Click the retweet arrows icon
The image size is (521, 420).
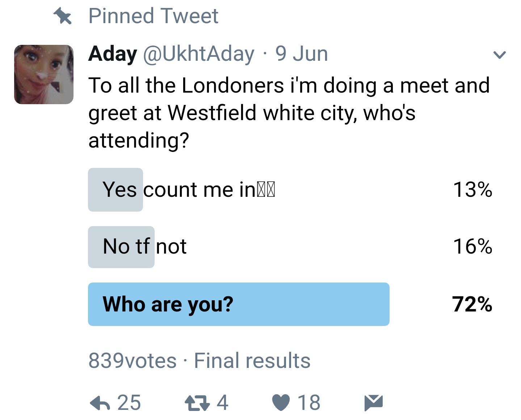[x=197, y=403]
